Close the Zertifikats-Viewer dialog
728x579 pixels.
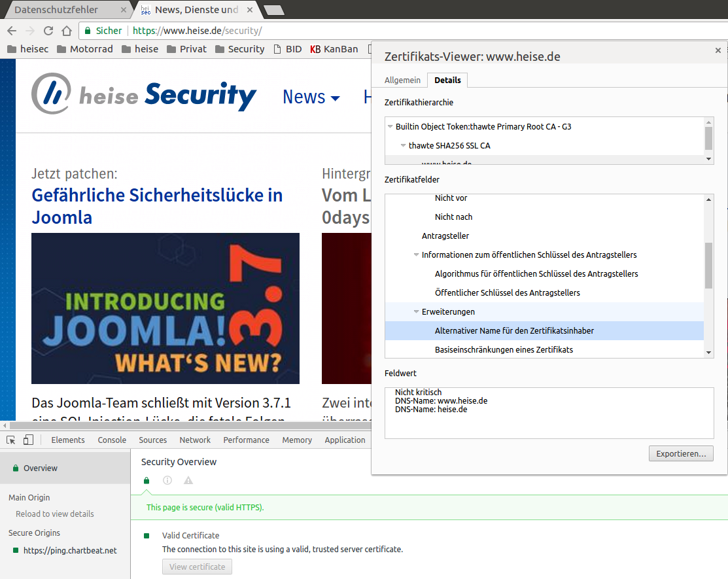[x=718, y=50]
